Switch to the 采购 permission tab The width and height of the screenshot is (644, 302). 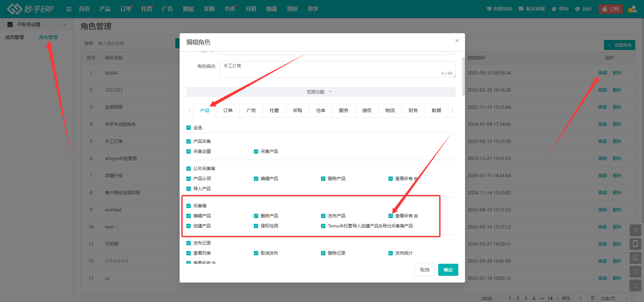297,110
